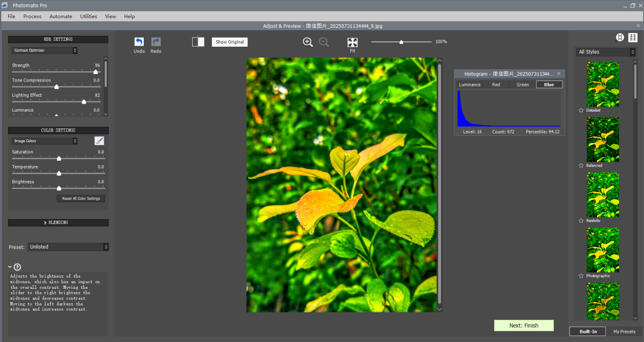Toggle the split before/after view icon

pos(198,42)
